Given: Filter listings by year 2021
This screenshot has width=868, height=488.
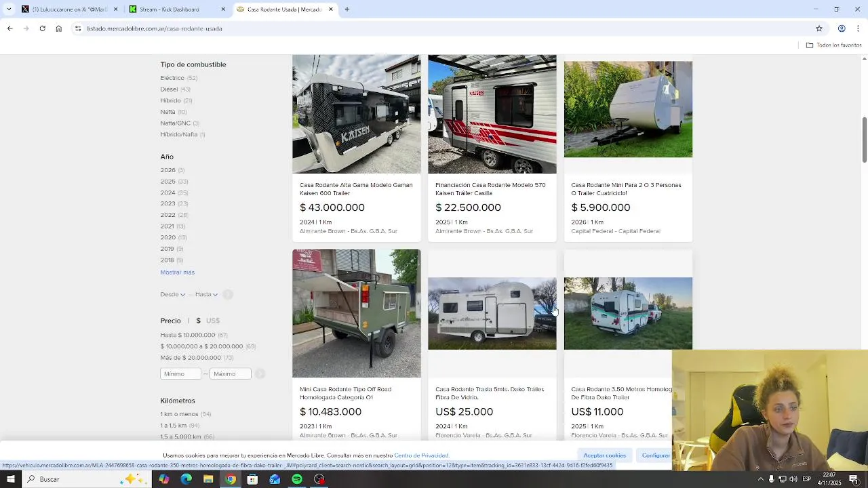Looking at the screenshot, I should [172, 226].
